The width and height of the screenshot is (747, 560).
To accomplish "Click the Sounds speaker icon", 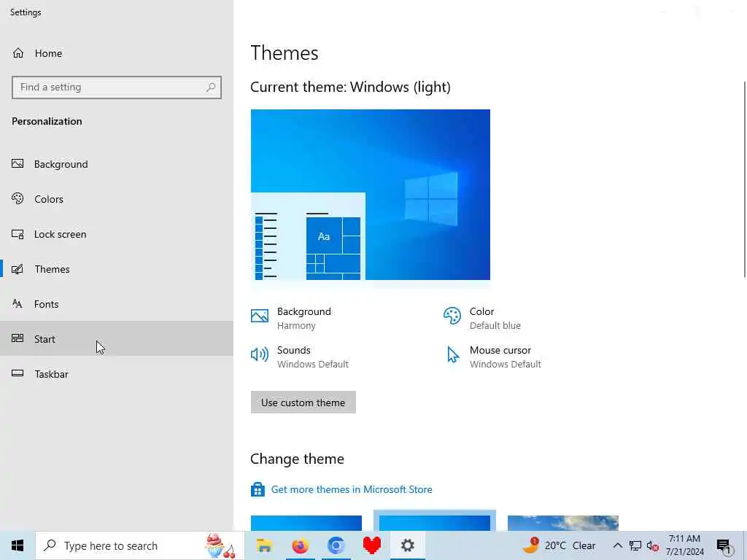I will pos(260,354).
